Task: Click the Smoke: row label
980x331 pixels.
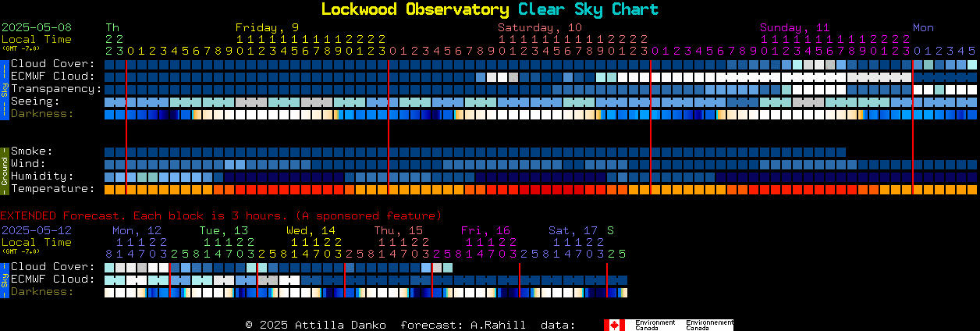Action: pos(32,151)
